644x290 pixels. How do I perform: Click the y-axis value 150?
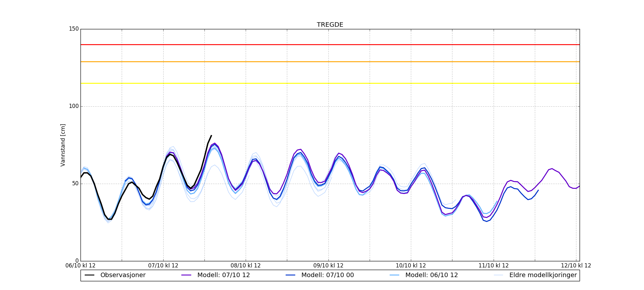click(x=74, y=29)
